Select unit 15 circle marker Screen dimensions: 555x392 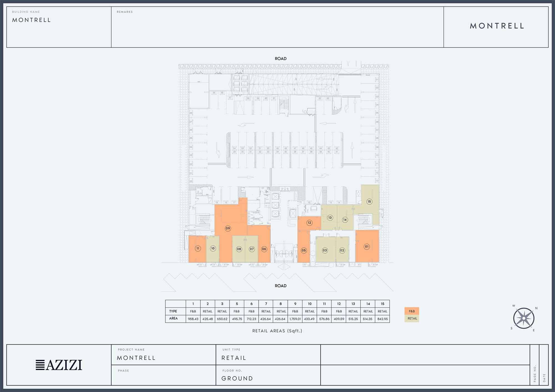coord(369,202)
